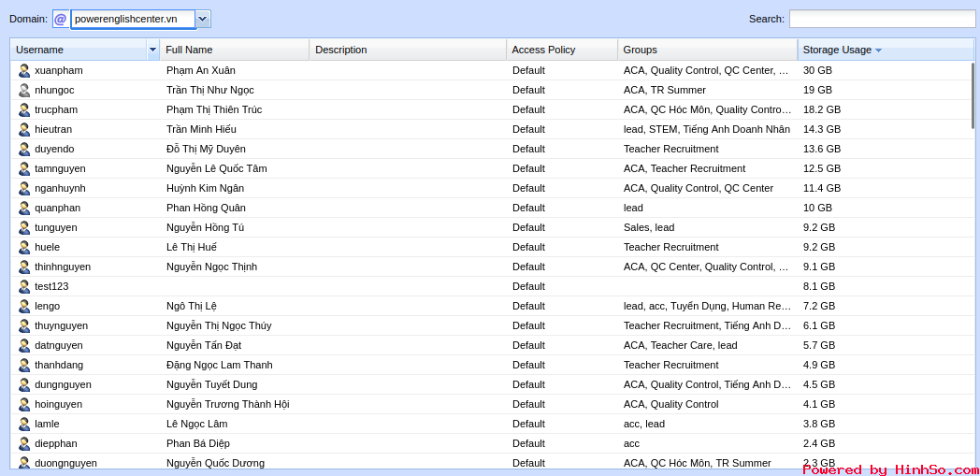
Task: Select the name Nguyễn Hồng Tú
Action: click(205, 227)
